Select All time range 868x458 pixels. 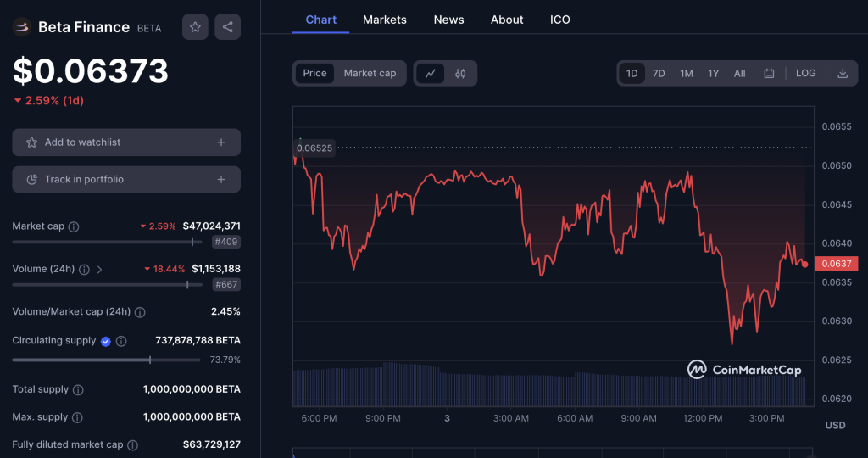pos(739,73)
